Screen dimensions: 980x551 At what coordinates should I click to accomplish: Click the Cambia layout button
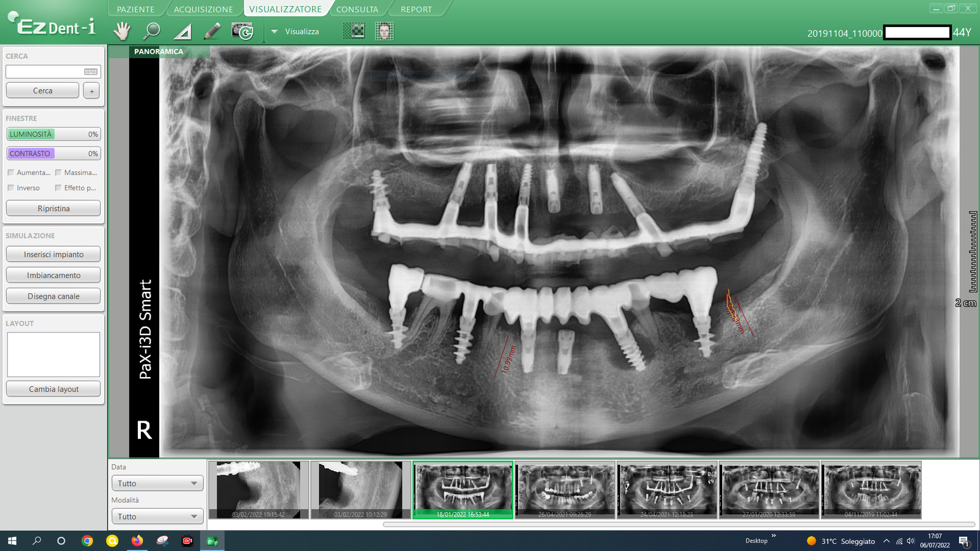[53, 389]
